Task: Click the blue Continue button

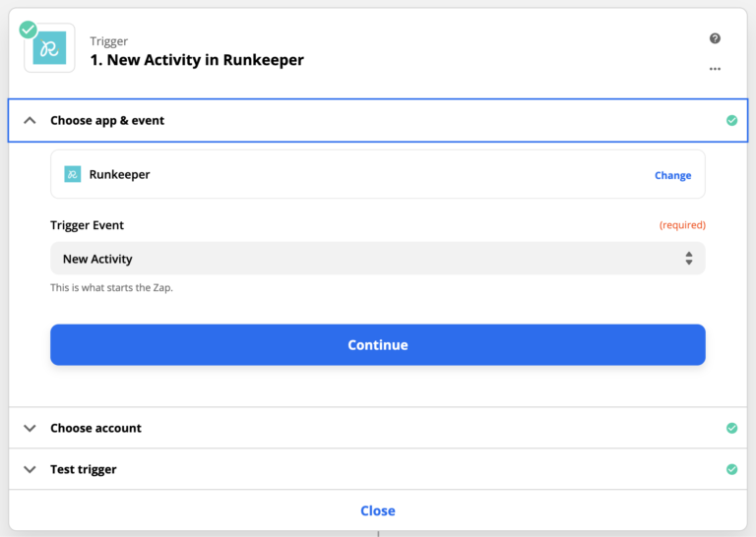Action: [378, 345]
